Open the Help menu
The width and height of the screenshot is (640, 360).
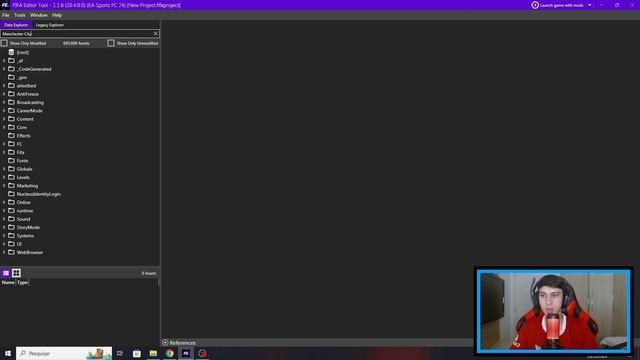[x=57, y=15]
